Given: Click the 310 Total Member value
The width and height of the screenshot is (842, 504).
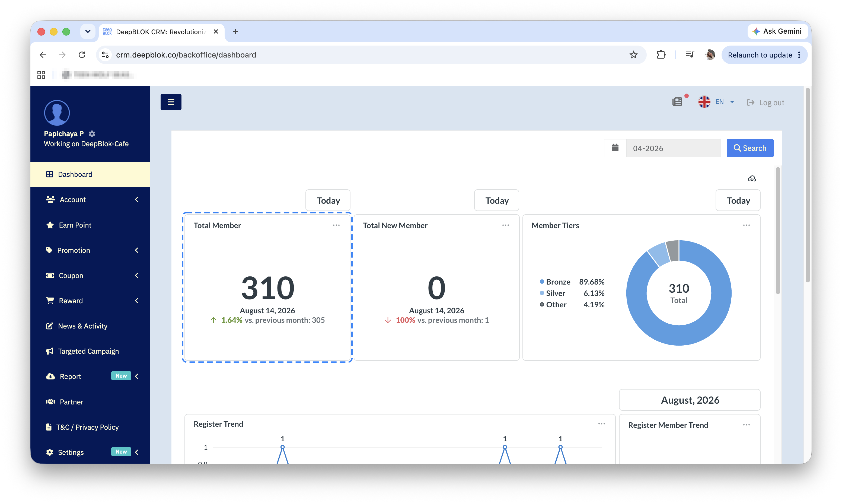Looking at the screenshot, I should (x=267, y=288).
